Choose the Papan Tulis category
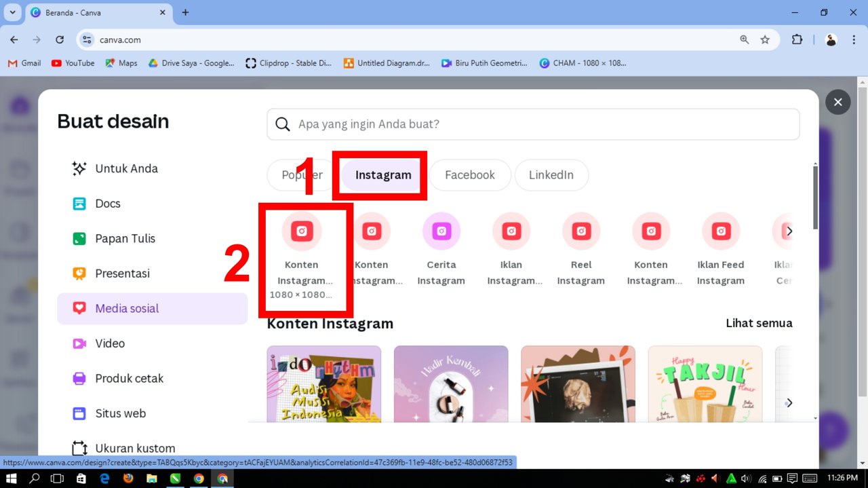This screenshot has width=868, height=488. [x=152, y=238]
